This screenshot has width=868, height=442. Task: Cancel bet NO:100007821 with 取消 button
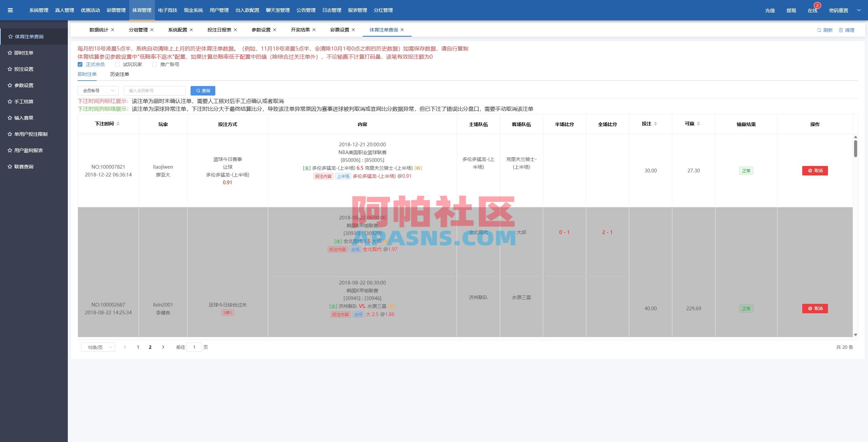815,171
